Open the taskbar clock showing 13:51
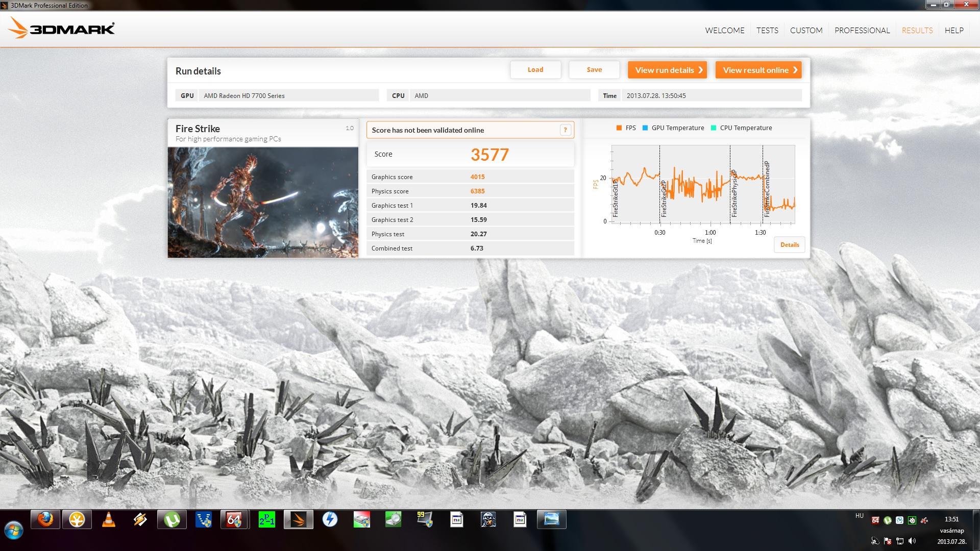980x551 pixels. pos(951,519)
